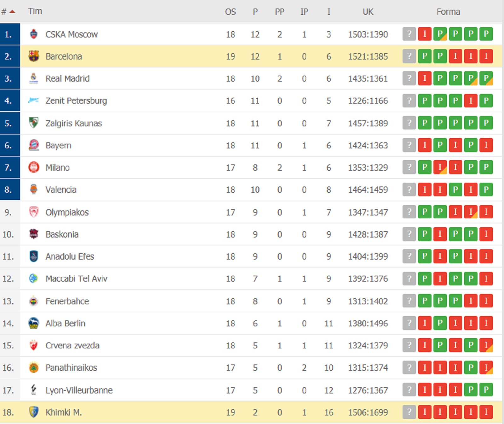Click the Fenerbahce club logo
This screenshot has height=424, width=504.
pos(34,301)
